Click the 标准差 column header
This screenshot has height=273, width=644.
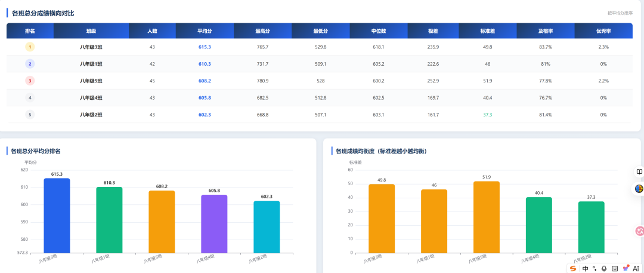tap(488, 31)
